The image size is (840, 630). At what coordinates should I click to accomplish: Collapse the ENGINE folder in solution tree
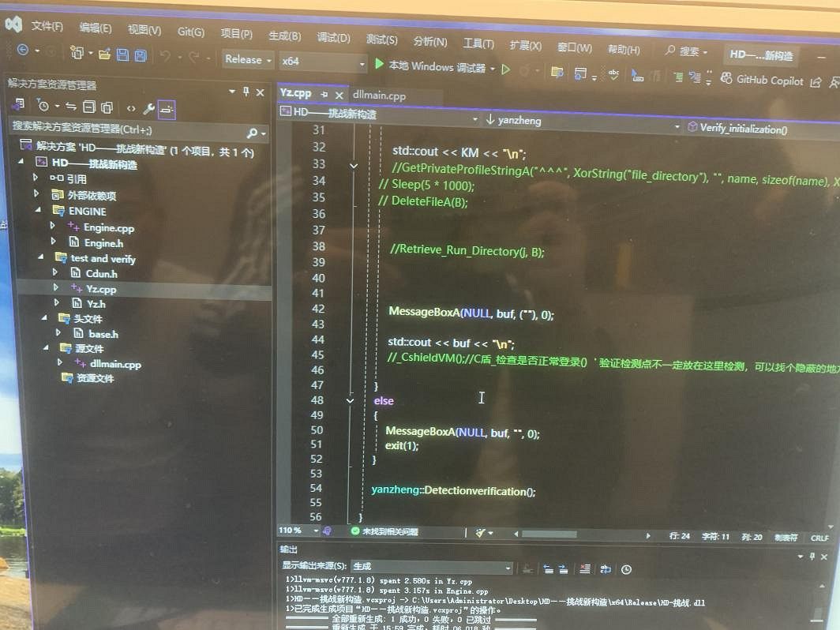[37, 211]
